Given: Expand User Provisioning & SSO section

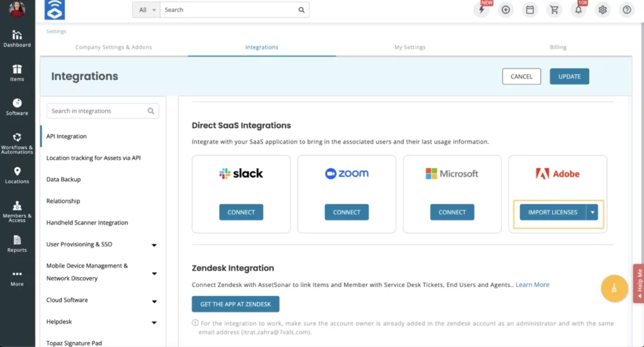Looking at the screenshot, I should click(154, 245).
